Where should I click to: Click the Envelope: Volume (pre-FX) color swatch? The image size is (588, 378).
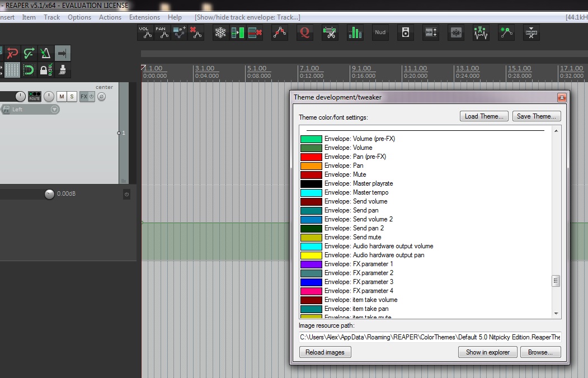click(x=311, y=139)
